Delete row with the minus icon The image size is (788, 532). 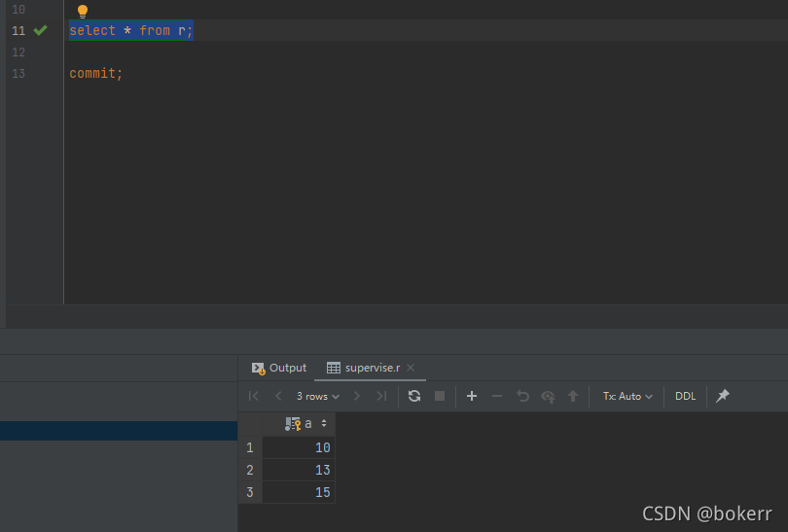coord(497,397)
